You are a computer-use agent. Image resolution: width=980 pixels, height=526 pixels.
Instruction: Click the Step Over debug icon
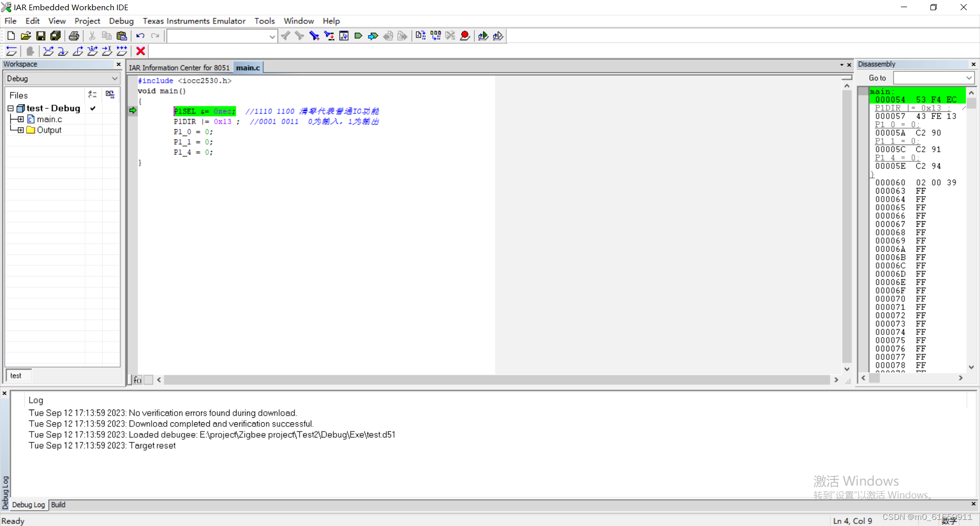pyautogui.click(x=48, y=51)
